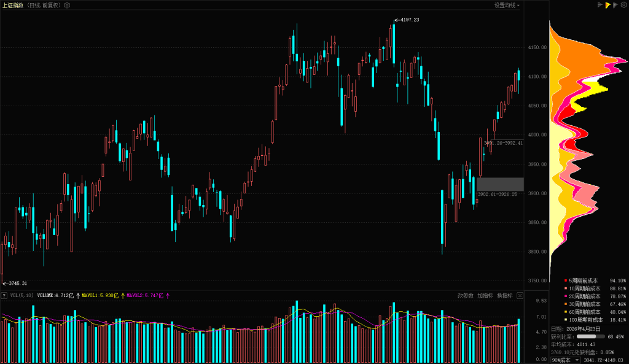The image size is (629, 364).
Task: Open the 设置均线 dropdown
Action: point(507,5)
